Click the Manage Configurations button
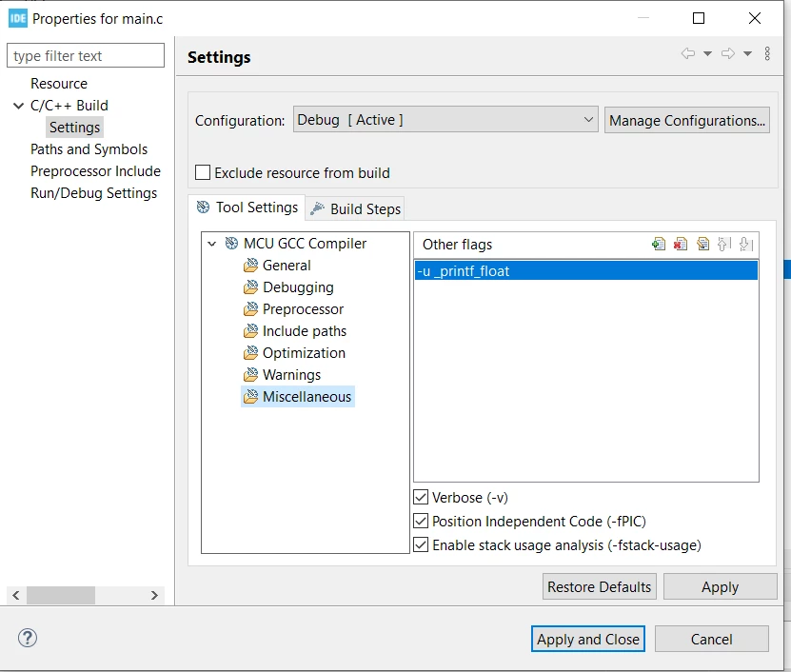 [x=687, y=120]
